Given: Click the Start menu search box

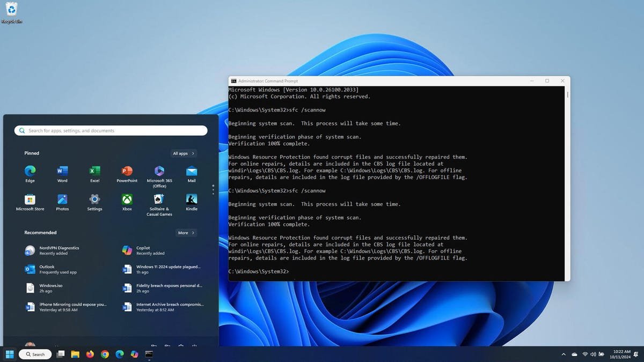Looking at the screenshot, I should 111,130.
